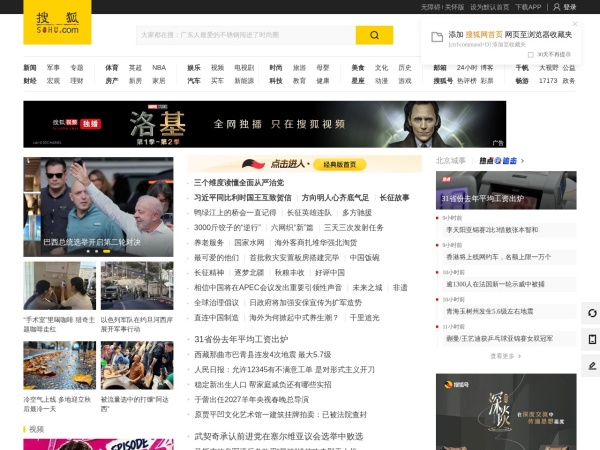Focus the search input box
This screenshot has width=600, height=450.
[x=246, y=35]
